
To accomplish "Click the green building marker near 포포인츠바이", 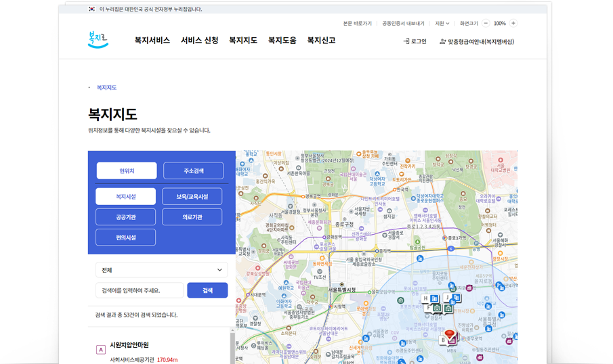I will [401, 300].
